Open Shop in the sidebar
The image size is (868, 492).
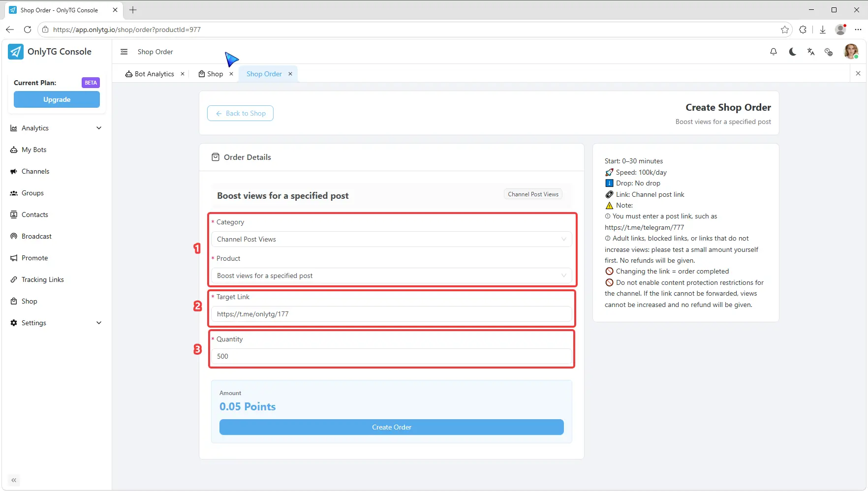click(x=57, y=301)
